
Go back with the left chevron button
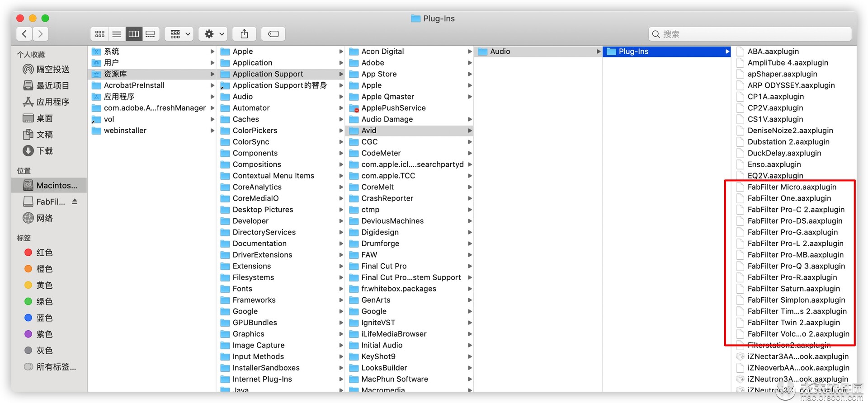coord(24,34)
